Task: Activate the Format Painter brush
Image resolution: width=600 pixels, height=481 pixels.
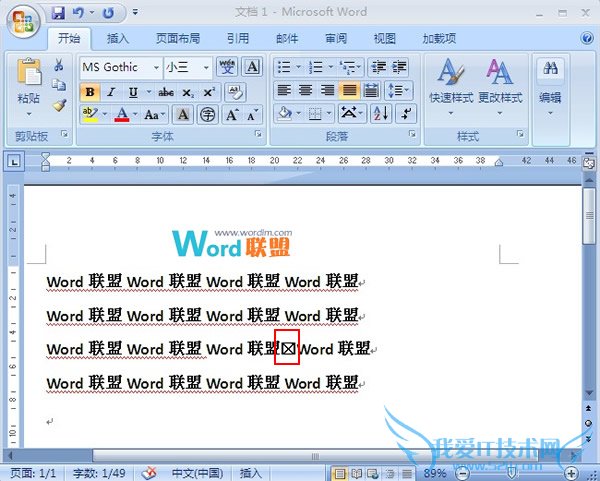Action: point(59,105)
